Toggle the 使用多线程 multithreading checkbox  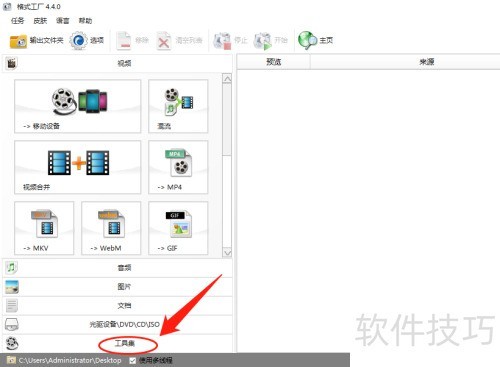coord(132,360)
